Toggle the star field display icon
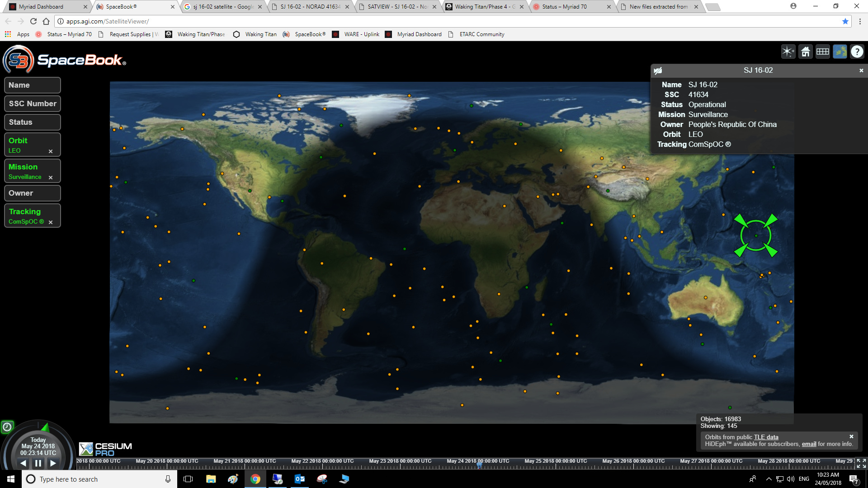This screenshot has height=488, width=868. click(788, 52)
